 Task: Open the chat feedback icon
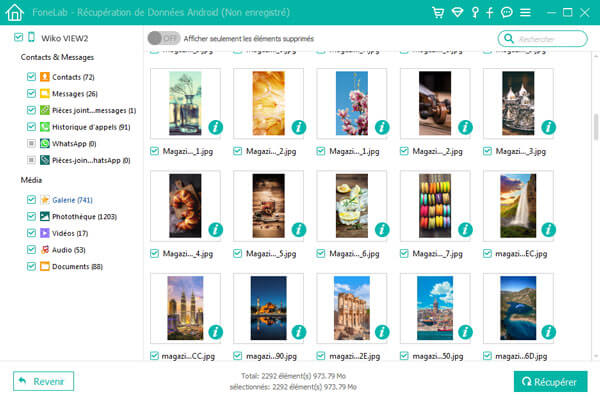pos(507,12)
